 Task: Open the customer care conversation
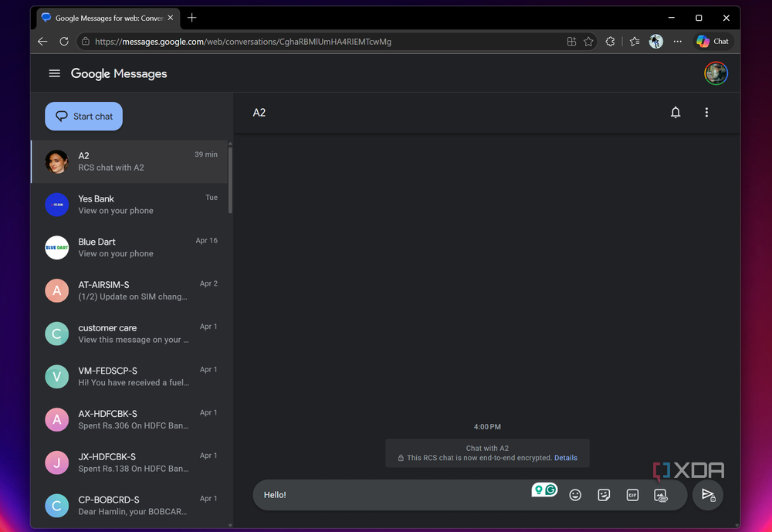pyautogui.click(x=130, y=334)
